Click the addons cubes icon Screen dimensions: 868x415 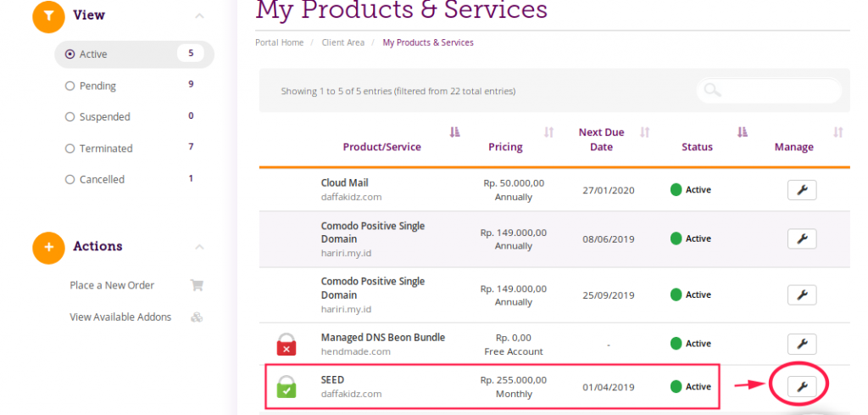197,317
